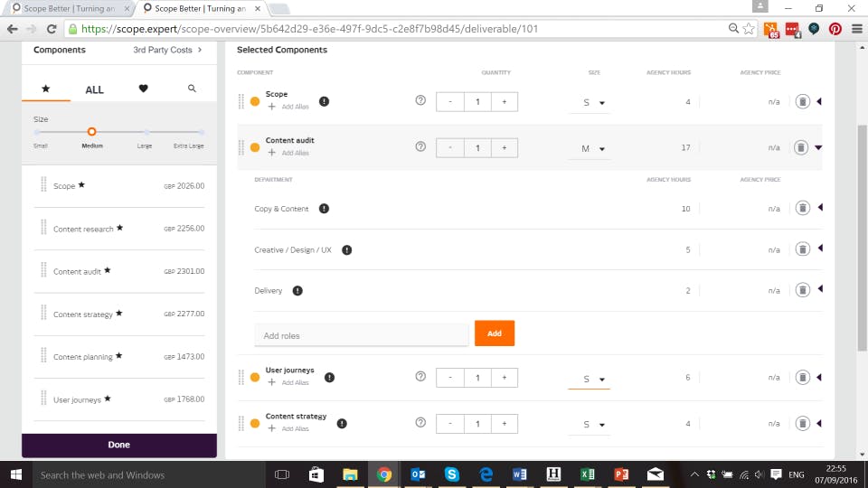Focus the Add roles input field
The width and height of the screenshot is (868, 488).
pos(361,335)
